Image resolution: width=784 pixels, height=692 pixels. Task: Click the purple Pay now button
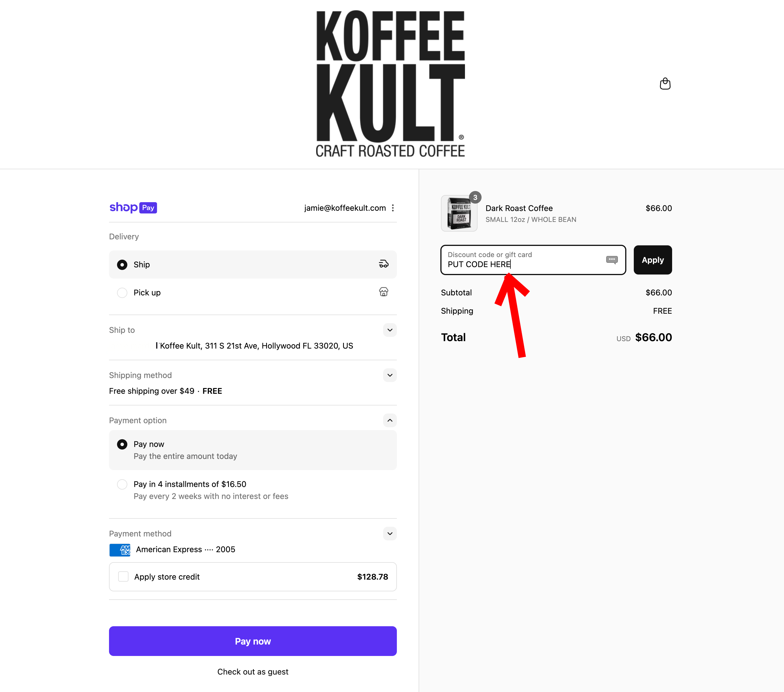(253, 641)
